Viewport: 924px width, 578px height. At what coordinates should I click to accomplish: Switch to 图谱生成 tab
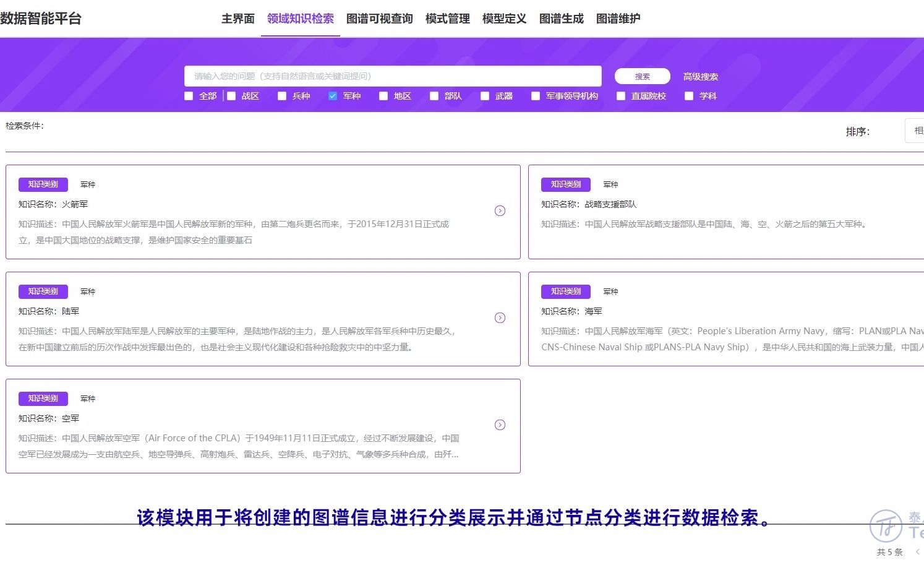562,19
